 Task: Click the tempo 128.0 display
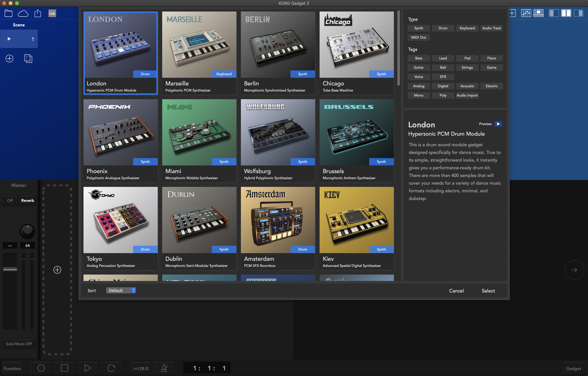(141, 368)
